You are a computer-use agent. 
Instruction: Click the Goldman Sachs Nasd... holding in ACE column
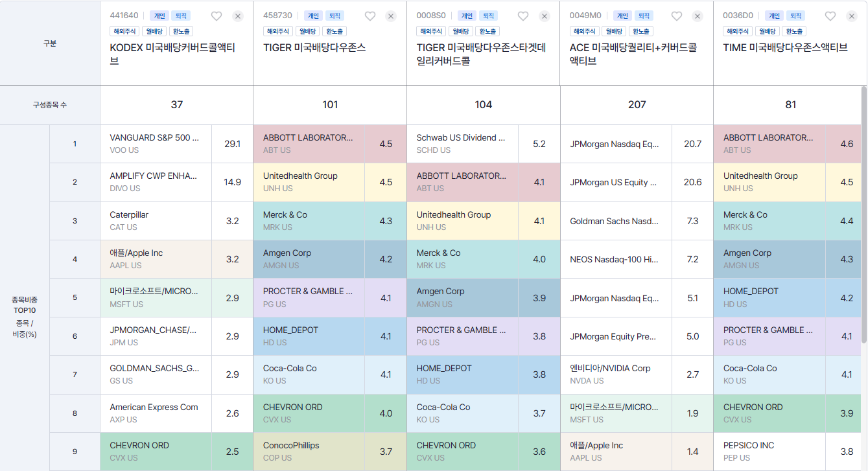[616, 221]
